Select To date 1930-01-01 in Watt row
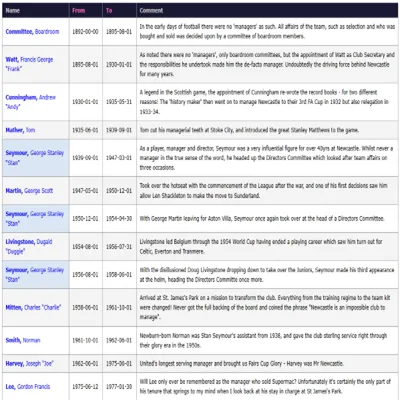400x400 pixels. tap(119, 64)
